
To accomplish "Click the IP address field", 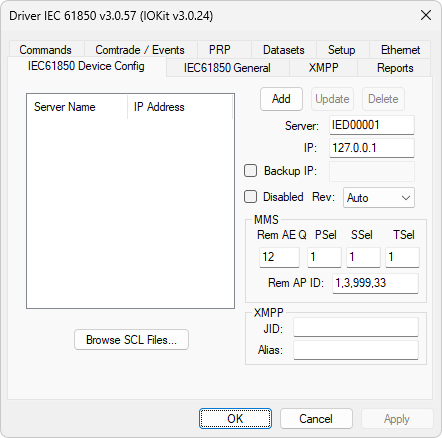I will (x=372, y=148).
